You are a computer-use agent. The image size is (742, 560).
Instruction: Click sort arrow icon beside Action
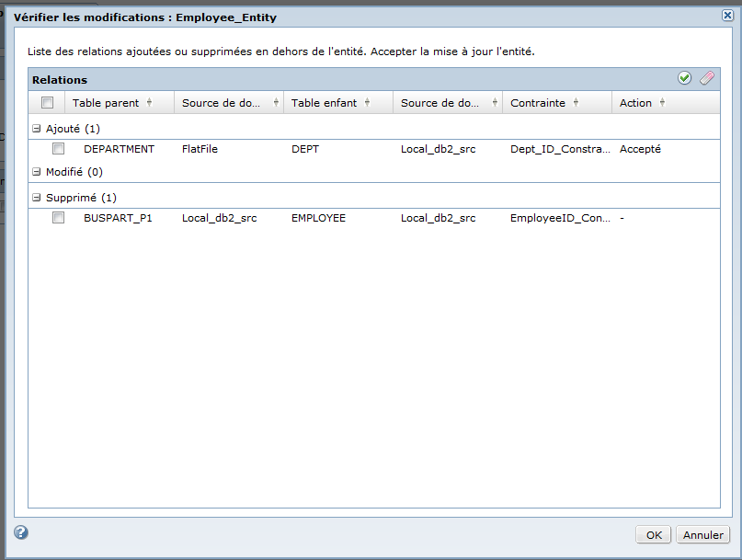pos(662,103)
